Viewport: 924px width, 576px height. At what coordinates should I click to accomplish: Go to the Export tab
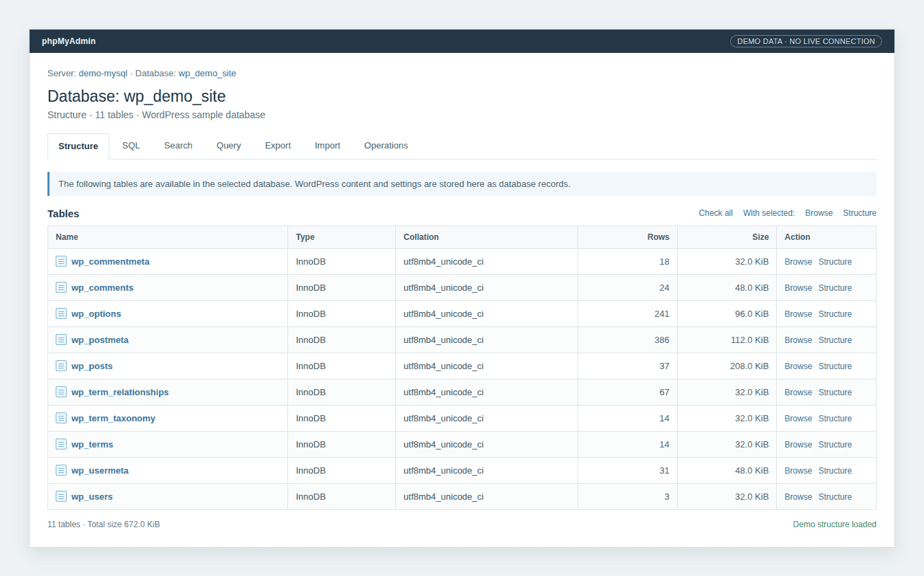point(278,146)
